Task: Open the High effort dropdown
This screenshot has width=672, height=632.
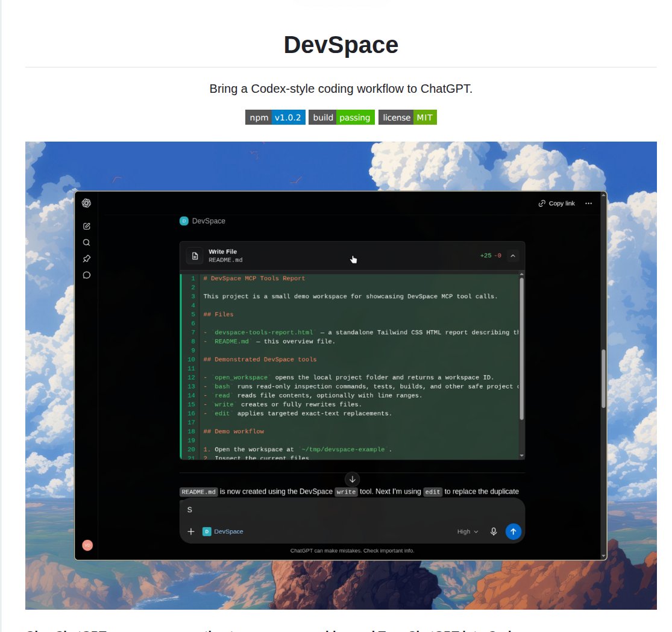Action: [x=467, y=531]
